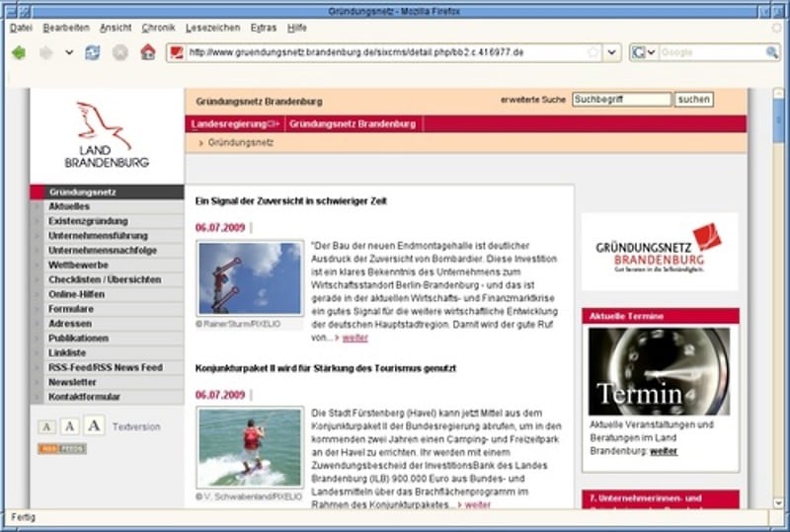Click the URL address field
Image resolution: width=790 pixels, height=532 pixels.
point(385,52)
